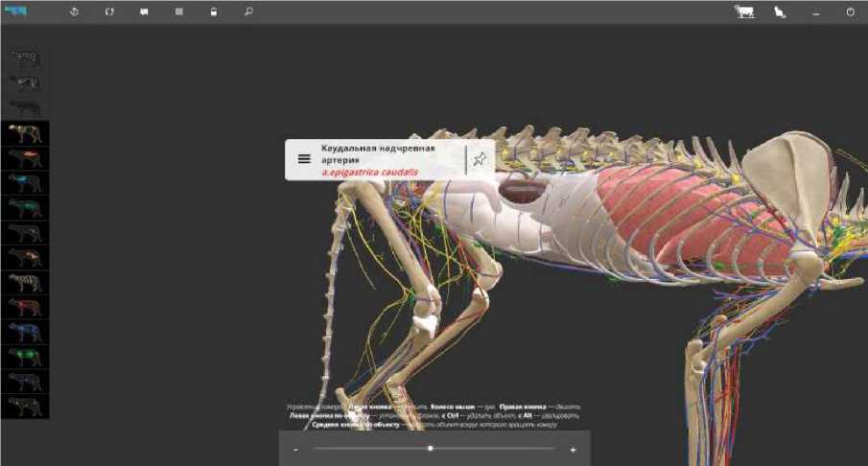Click the plus button on the bottom slider

point(573,449)
